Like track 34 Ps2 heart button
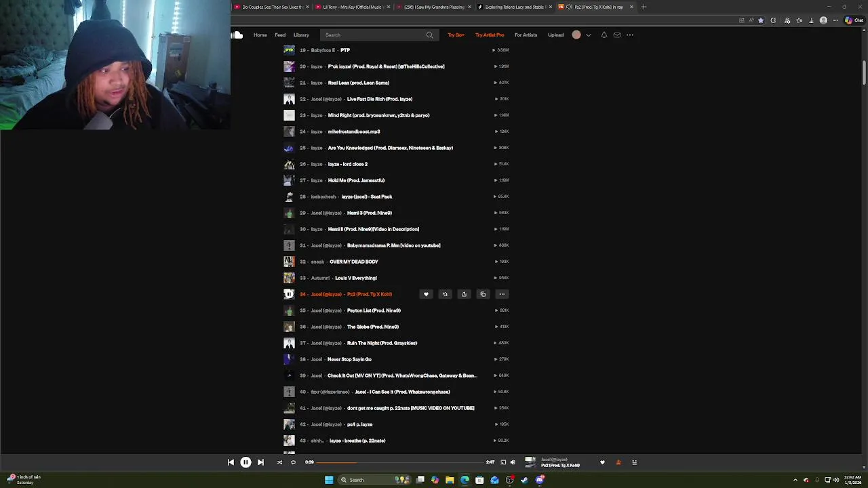This screenshot has height=488, width=868. [x=426, y=294]
